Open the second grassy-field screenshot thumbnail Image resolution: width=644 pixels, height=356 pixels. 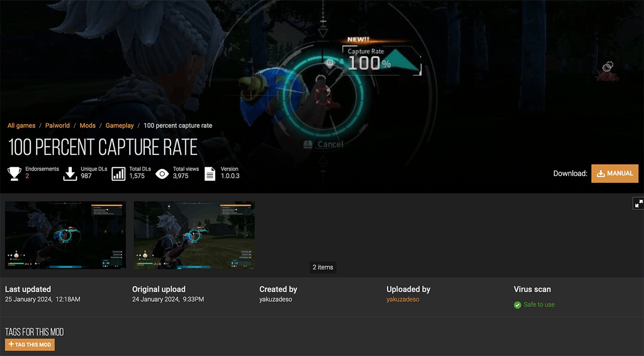coord(194,235)
